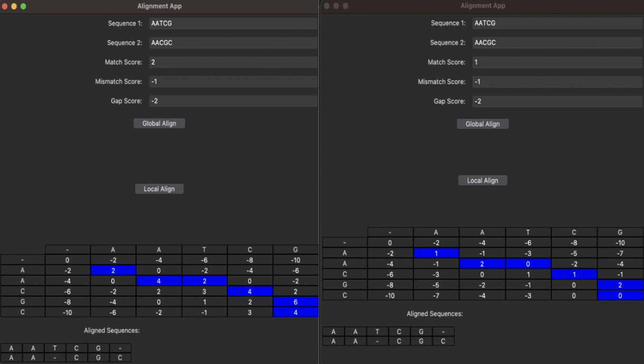The height and width of the screenshot is (364, 644).
Task: Select the blue cell valued 0 in right matrix's bottom row
Action: [620, 296]
